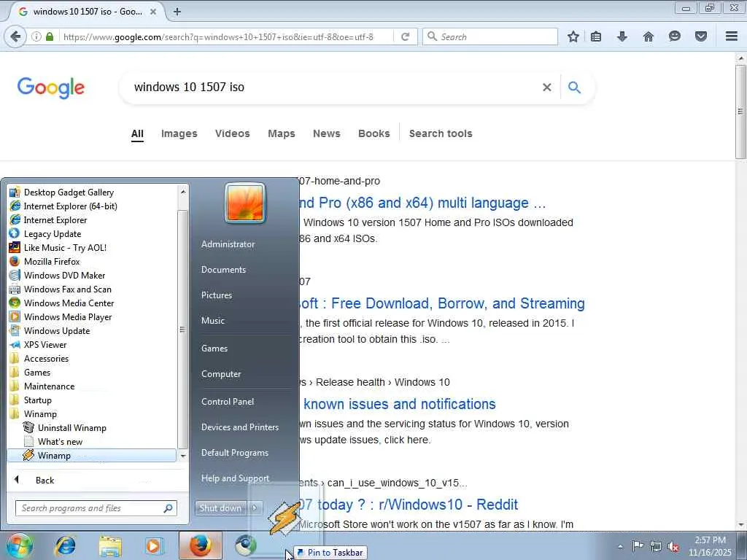Open Windows Media Player taskbar icon
Screen dimensions: 747x560
click(154, 545)
